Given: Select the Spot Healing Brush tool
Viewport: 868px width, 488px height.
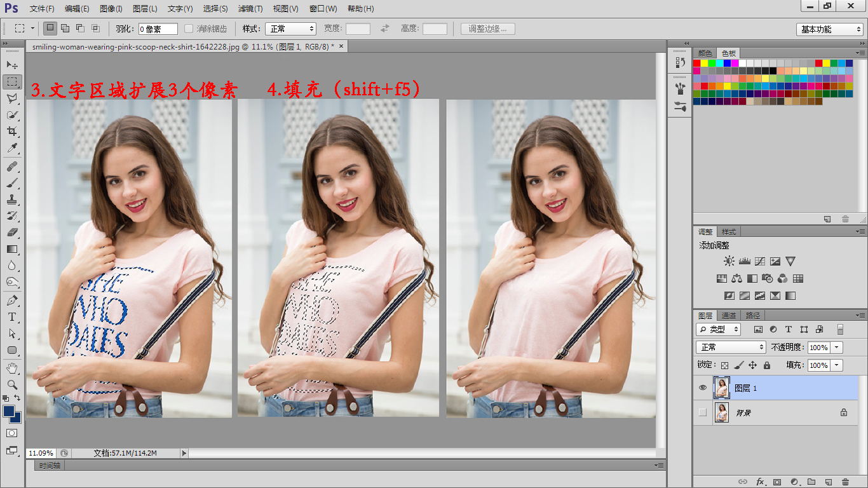Looking at the screenshot, I should click(12, 166).
